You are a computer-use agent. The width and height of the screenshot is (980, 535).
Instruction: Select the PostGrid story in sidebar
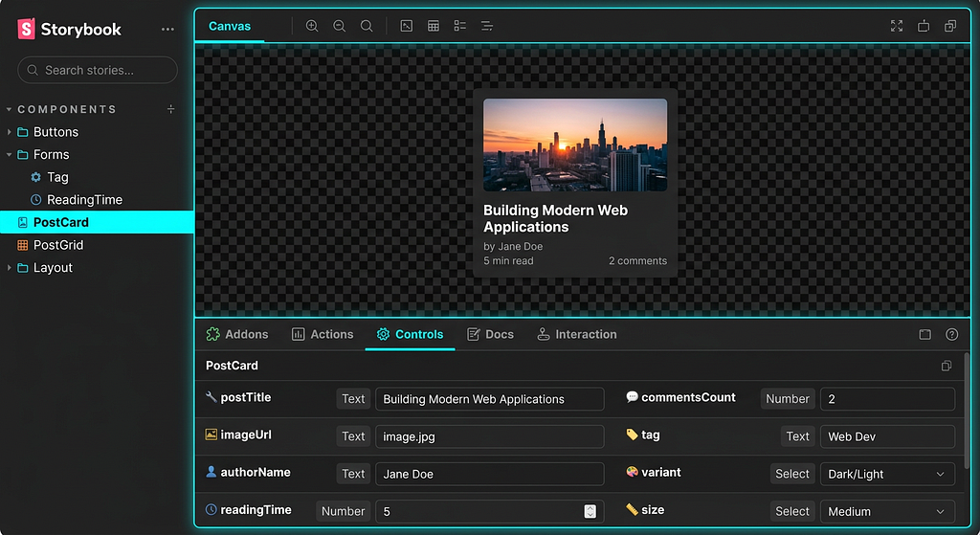pyautogui.click(x=58, y=245)
